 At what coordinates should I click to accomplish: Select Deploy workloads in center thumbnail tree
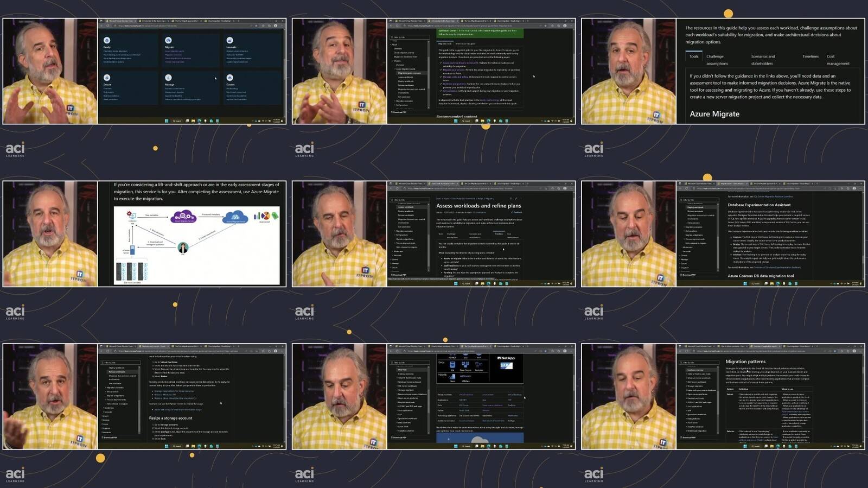tap(406, 211)
